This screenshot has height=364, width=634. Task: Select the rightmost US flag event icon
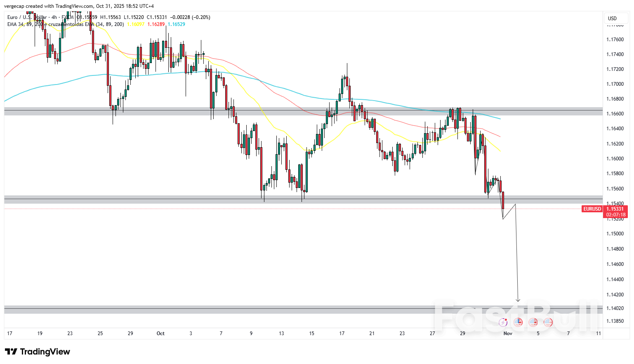pos(548,322)
